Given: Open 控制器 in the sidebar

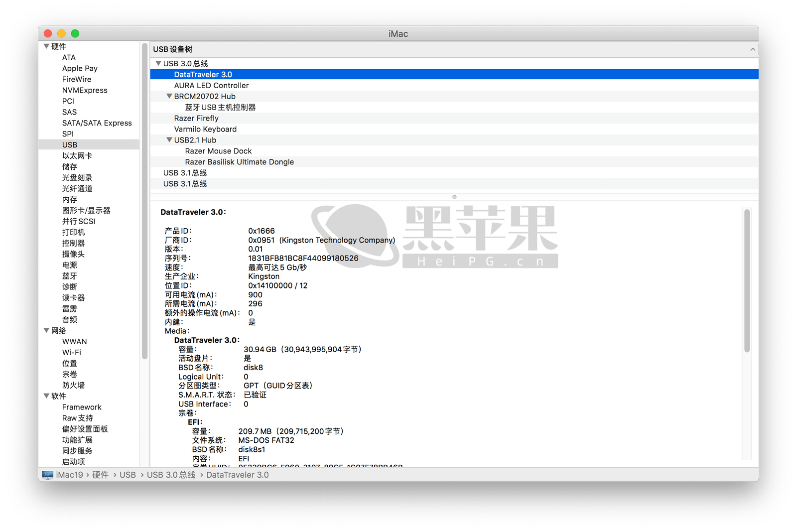Looking at the screenshot, I should 73,244.
